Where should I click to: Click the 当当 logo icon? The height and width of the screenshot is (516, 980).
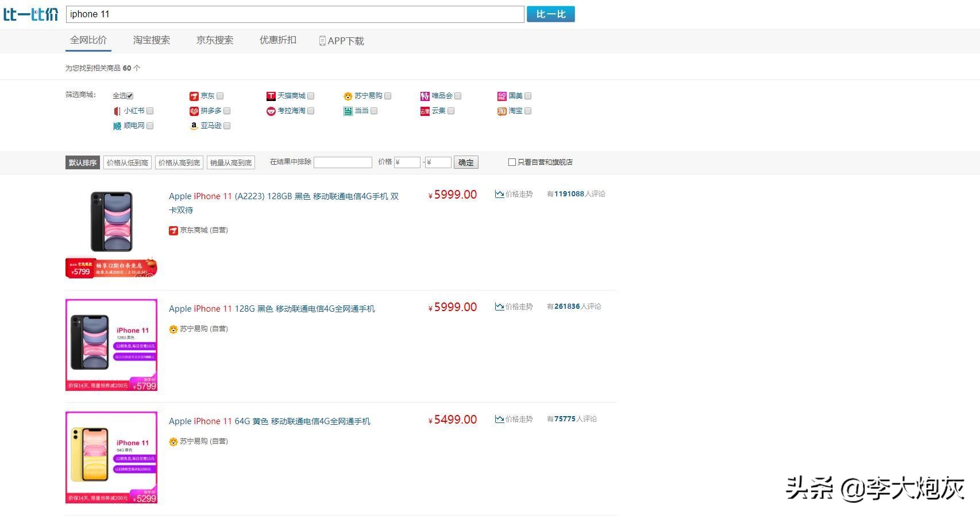pos(348,111)
